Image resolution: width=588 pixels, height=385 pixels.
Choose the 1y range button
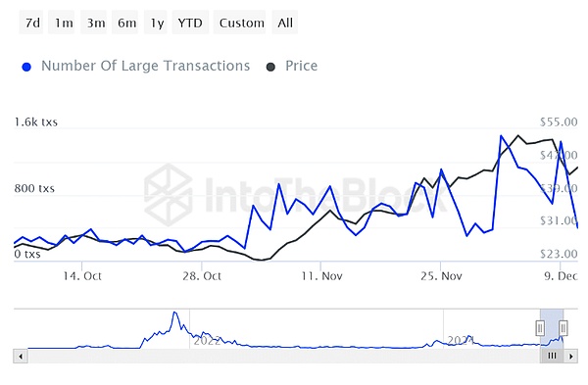[x=156, y=23]
